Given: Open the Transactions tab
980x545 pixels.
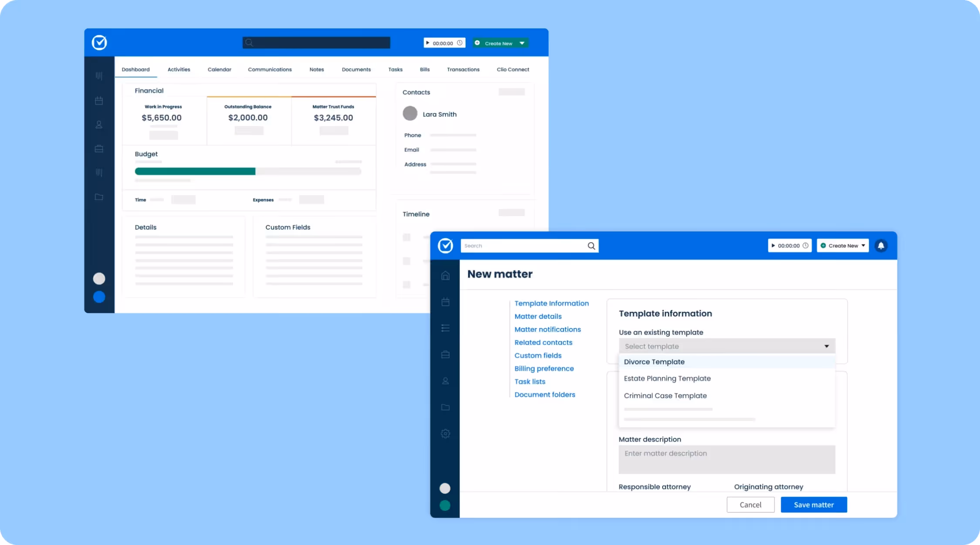Looking at the screenshot, I should coord(463,69).
